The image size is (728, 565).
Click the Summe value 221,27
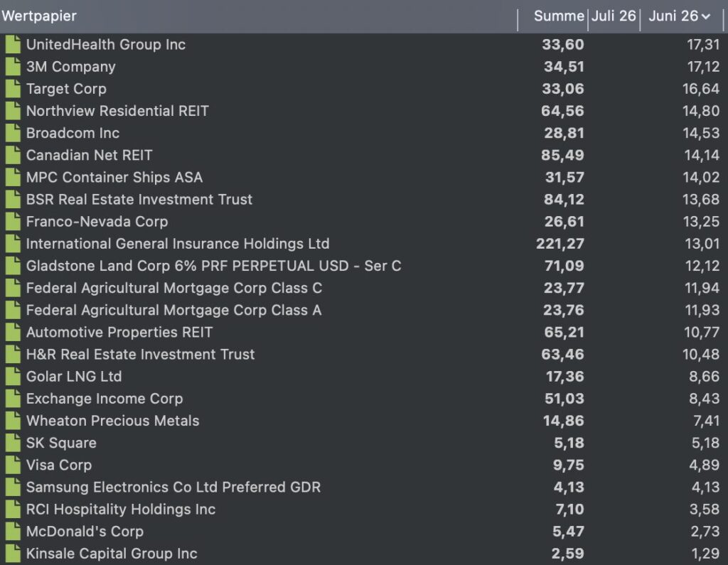click(x=560, y=244)
